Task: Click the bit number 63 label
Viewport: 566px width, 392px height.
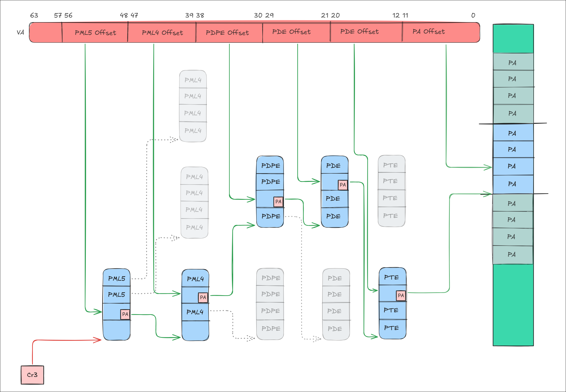Action: tap(34, 16)
